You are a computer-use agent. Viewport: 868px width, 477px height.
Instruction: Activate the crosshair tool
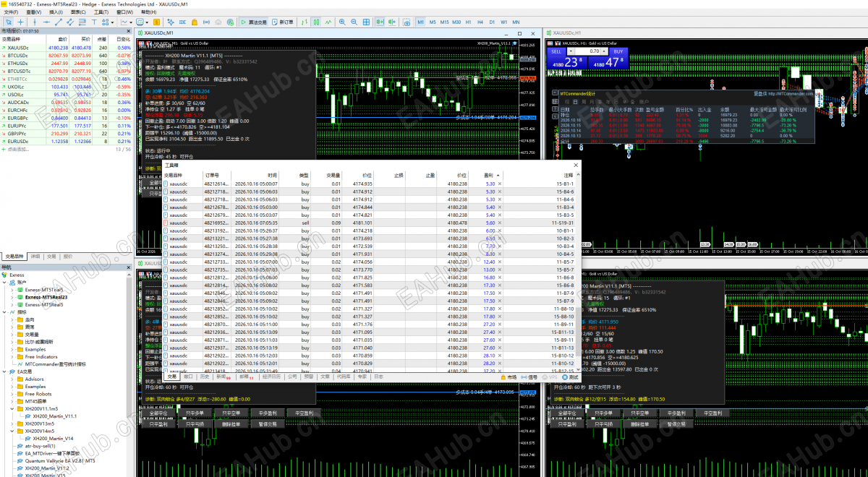pos(20,22)
